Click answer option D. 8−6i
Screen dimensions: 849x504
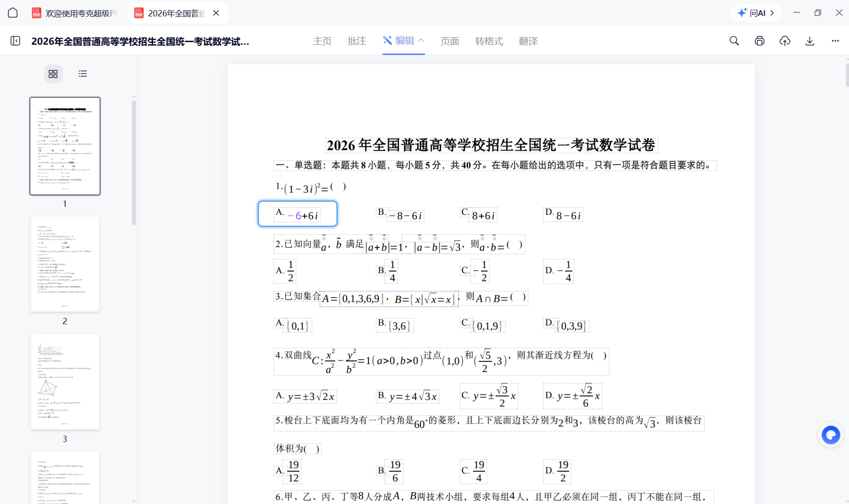click(563, 215)
